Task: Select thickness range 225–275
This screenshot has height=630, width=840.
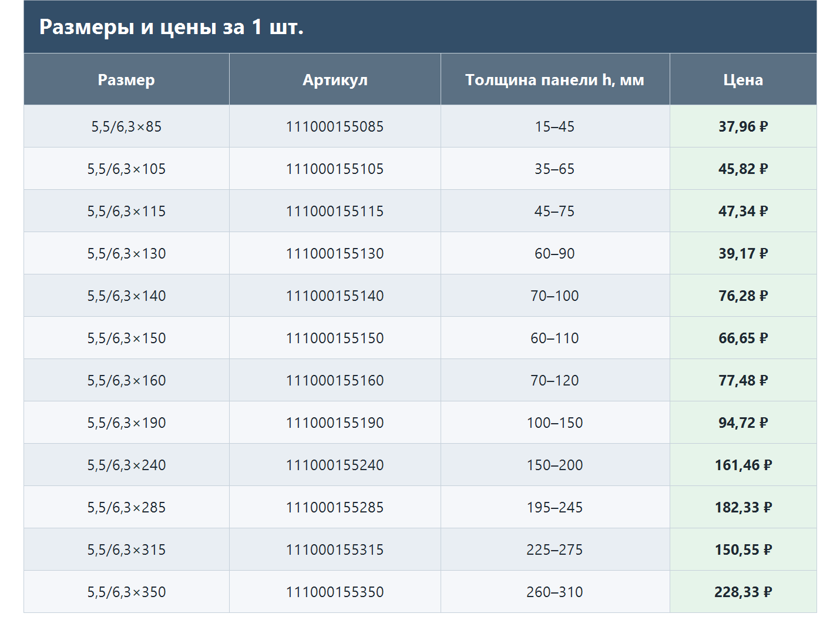Action: click(555, 549)
